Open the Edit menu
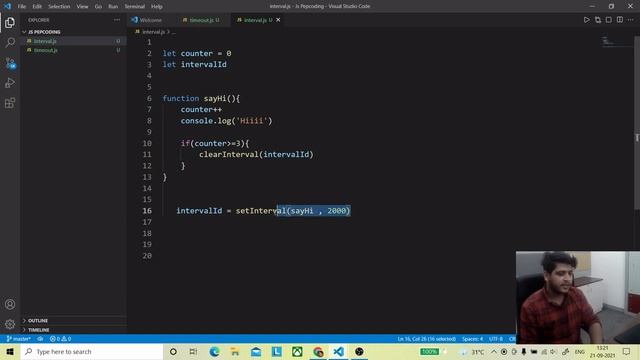 tap(37, 6)
